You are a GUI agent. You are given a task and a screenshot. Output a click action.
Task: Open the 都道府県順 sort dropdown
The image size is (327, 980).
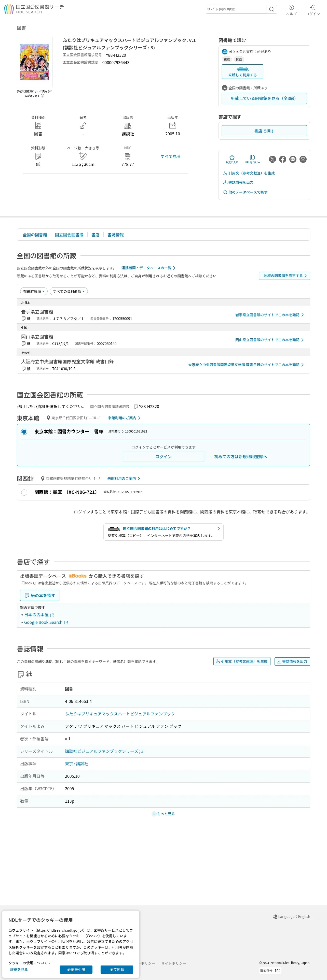34,291
